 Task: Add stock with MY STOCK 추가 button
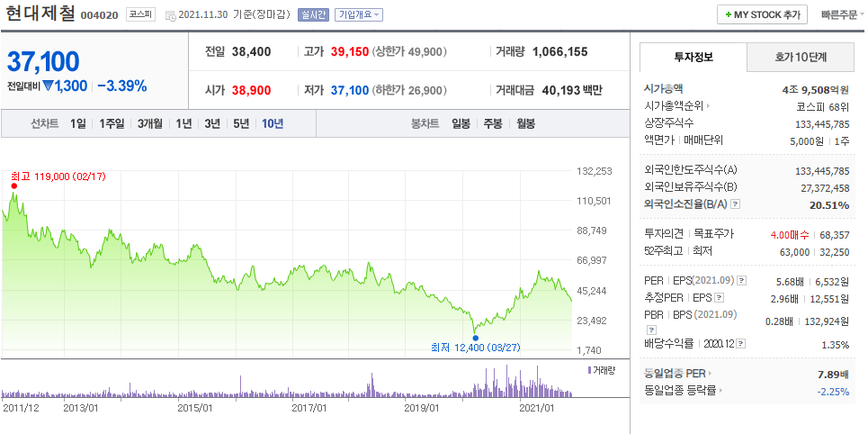pos(762,15)
